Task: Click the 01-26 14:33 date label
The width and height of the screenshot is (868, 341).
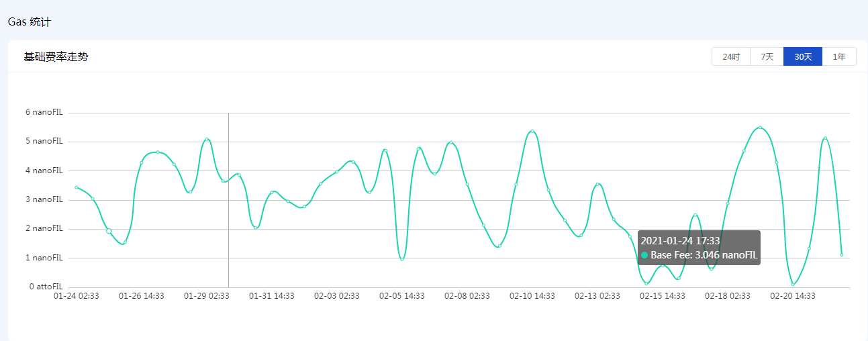Action: [x=142, y=296]
